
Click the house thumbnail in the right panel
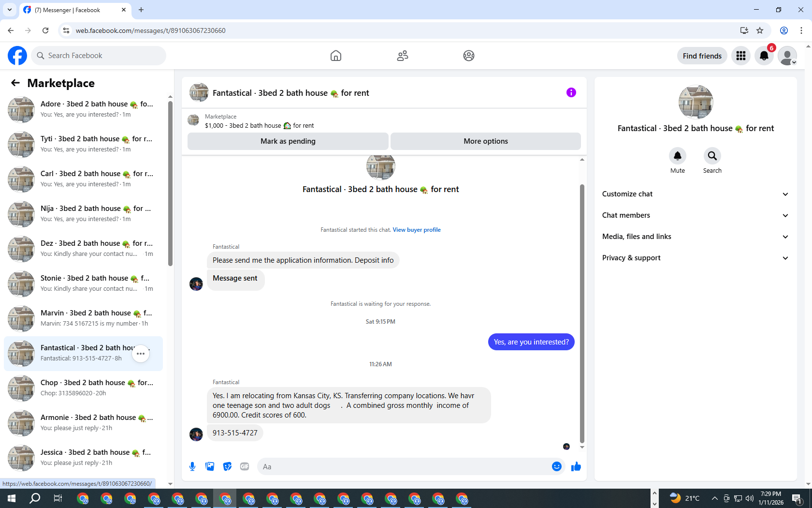(x=696, y=102)
